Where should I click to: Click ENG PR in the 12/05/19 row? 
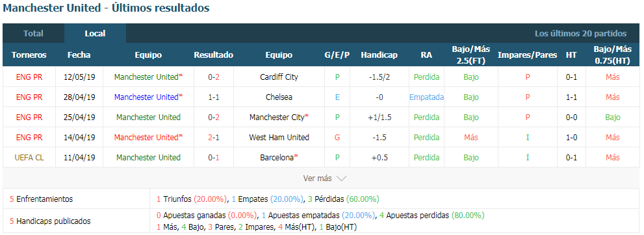click(x=29, y=77)
